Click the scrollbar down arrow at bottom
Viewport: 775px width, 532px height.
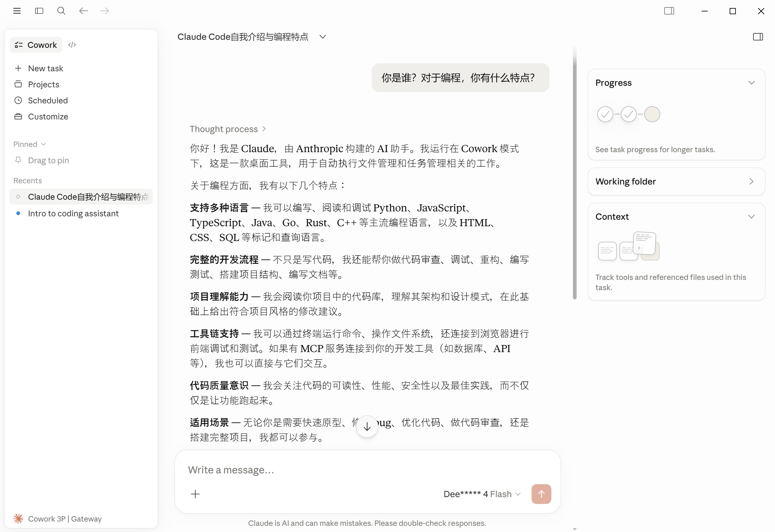pos(574,529)
